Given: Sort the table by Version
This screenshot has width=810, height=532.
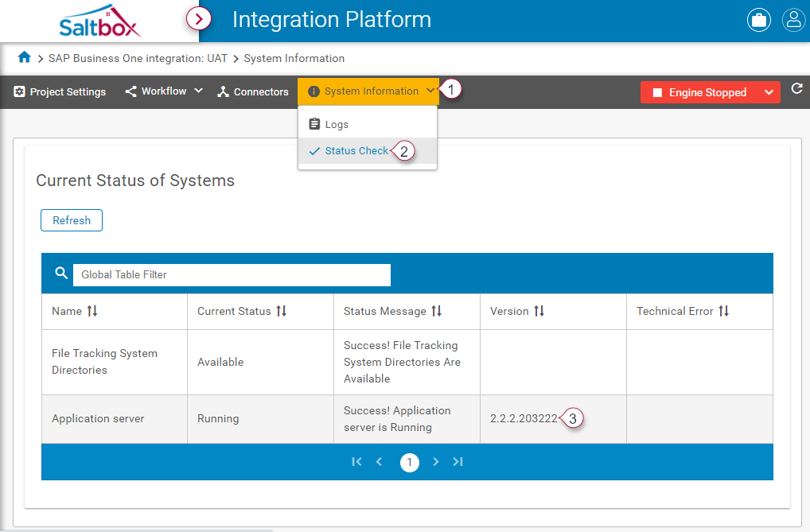Looking at the screenshot, I should tap(539, 311).
